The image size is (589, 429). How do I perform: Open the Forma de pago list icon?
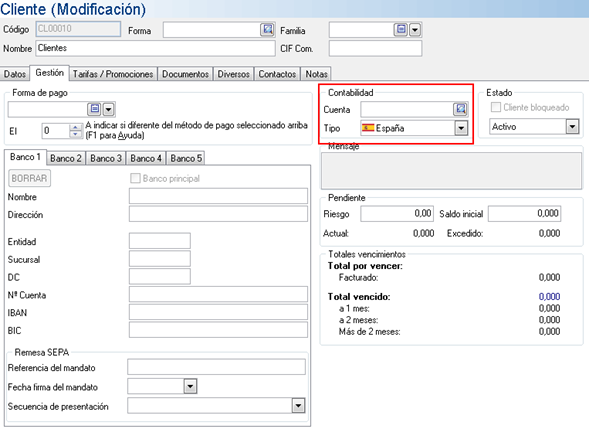(95, 109)
